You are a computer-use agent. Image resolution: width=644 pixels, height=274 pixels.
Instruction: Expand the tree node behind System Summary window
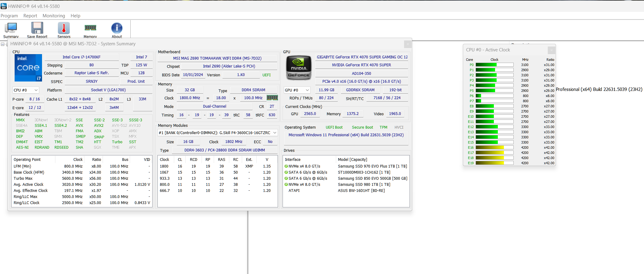[x=3, y=44]
